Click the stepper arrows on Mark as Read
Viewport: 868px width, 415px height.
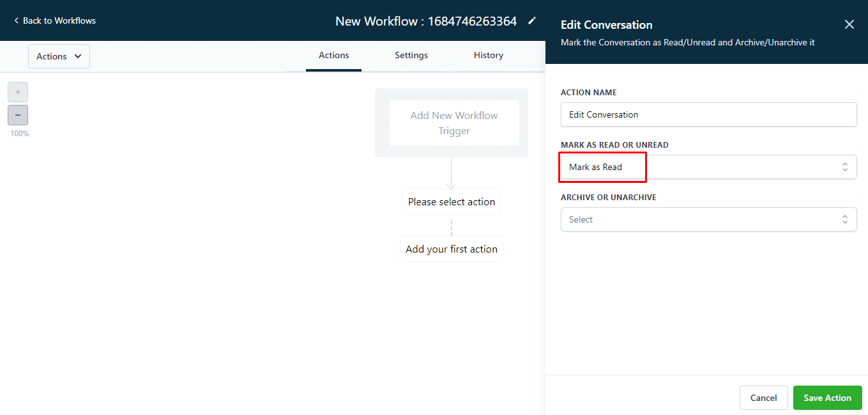[844, 167]
